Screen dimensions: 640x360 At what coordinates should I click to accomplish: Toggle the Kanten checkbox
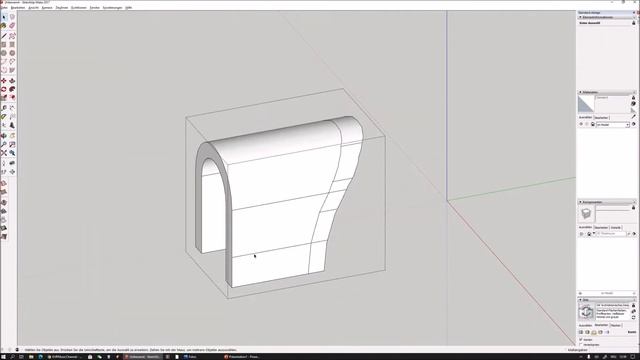(x=581, y=340)
